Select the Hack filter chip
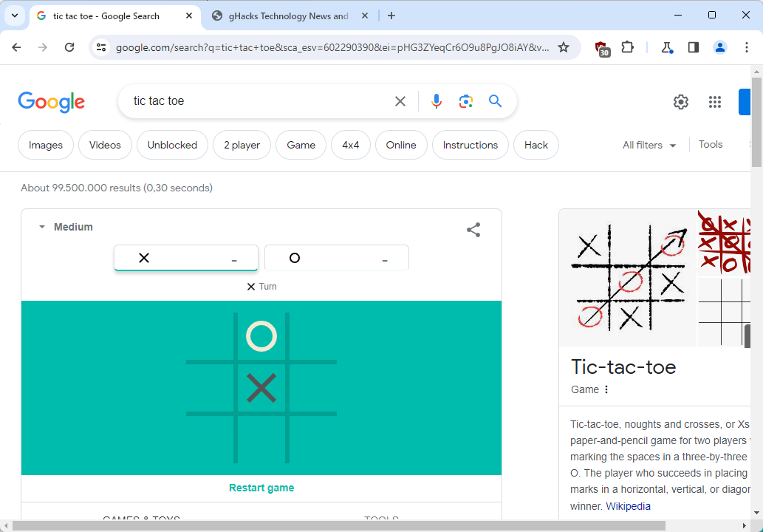The image size is (763, 532). [536, 145]
